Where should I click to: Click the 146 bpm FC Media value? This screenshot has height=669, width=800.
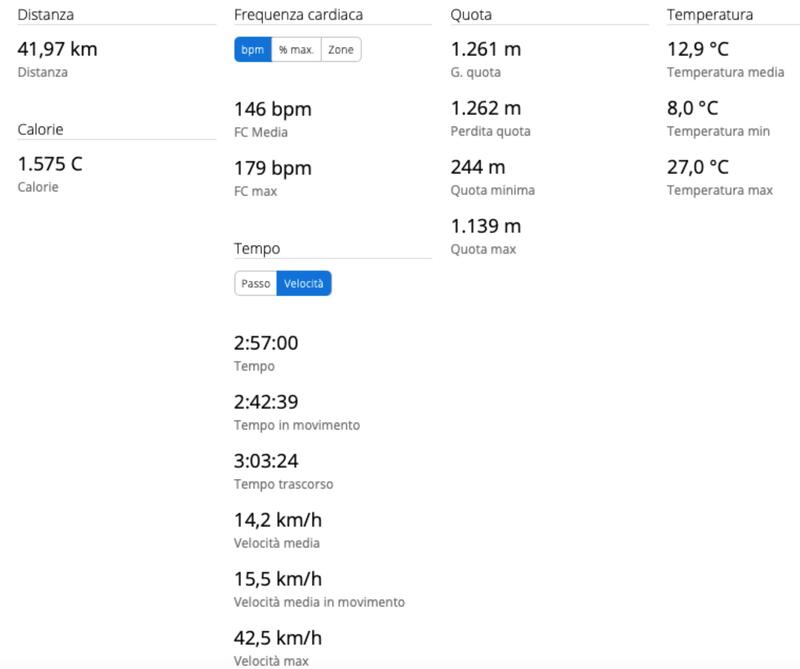(273, 109)
